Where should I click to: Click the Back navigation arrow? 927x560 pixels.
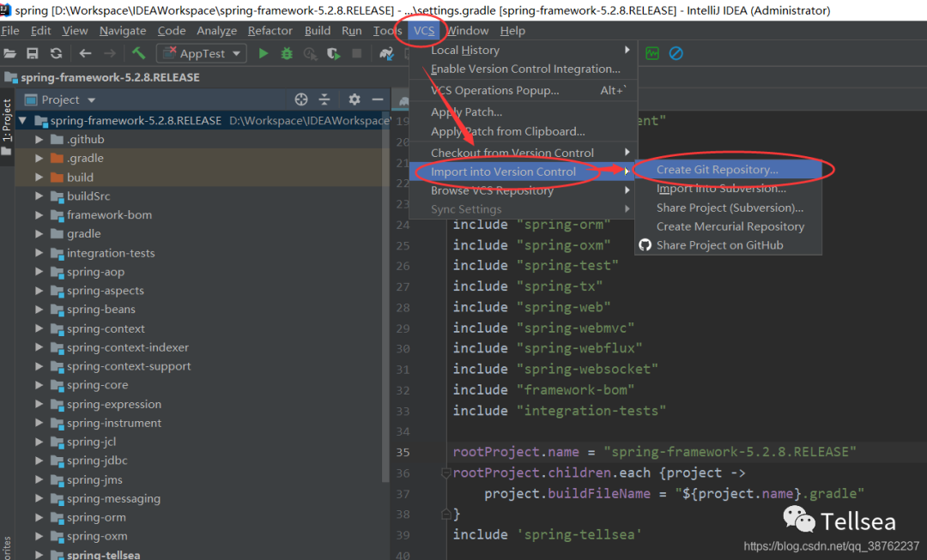(85, 54)
